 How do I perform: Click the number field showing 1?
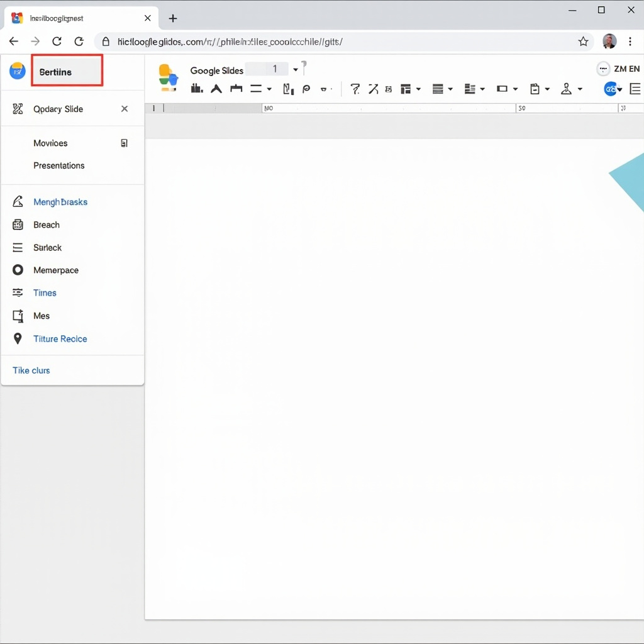[267, 69]
